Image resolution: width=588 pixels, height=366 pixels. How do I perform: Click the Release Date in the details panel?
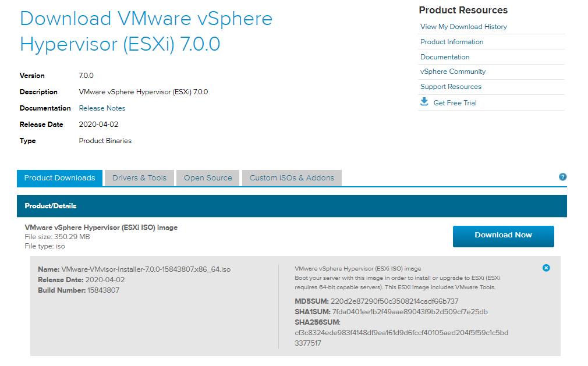[82, 280]
